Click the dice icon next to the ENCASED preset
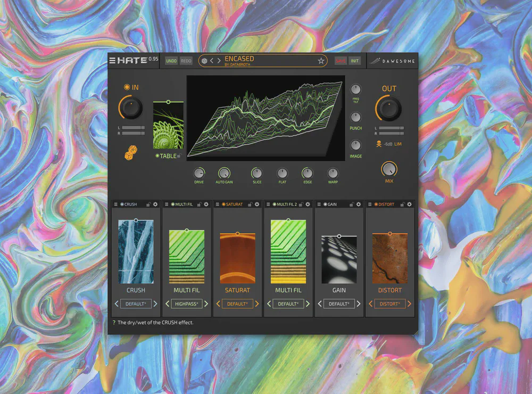Image resolution: width=532 pixels, height=394 pixels. point(204,60)
